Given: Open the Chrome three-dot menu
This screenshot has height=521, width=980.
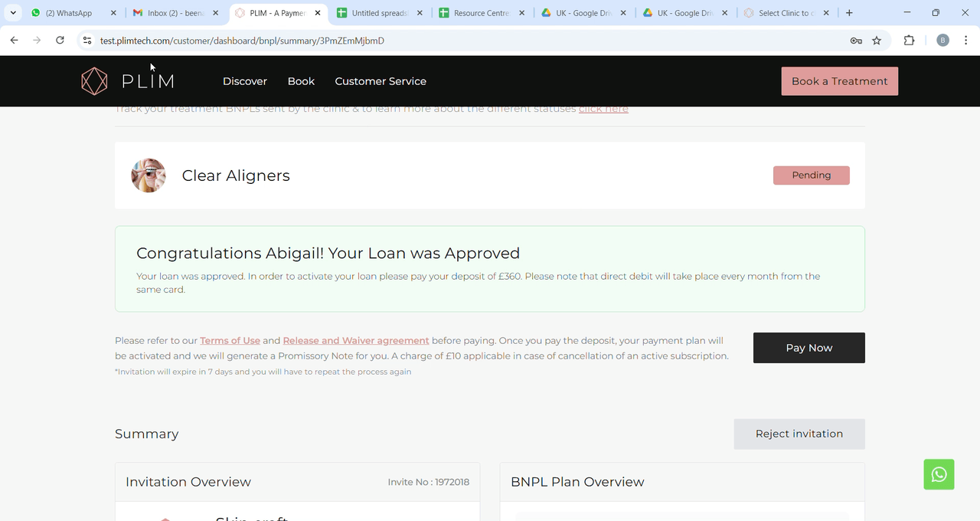Looking at the screenshot, I should [965, 41].
